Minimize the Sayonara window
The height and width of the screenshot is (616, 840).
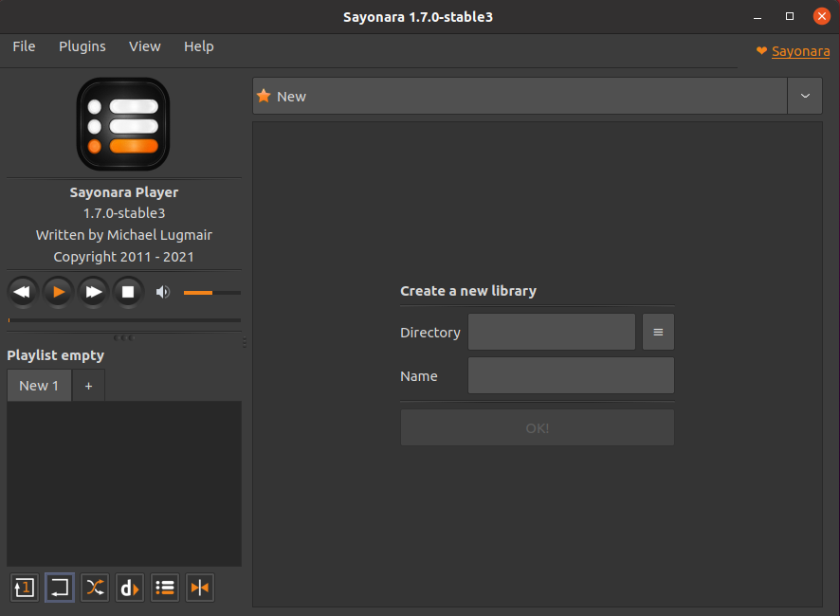click(757, 17)
